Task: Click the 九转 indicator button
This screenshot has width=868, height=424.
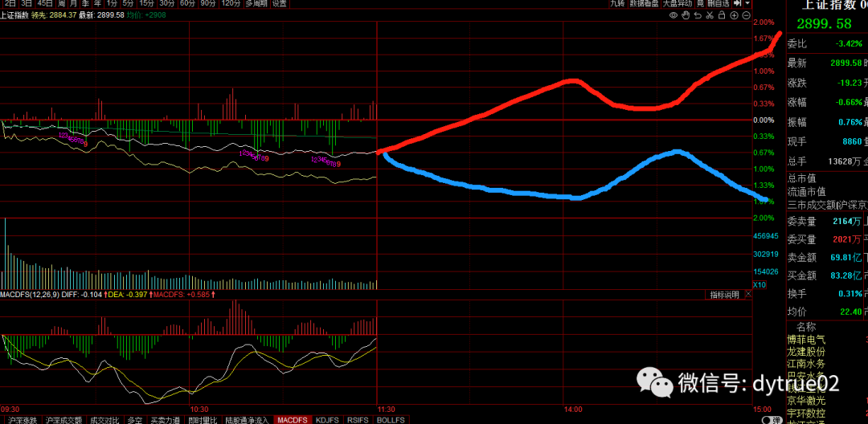Action: coord(618,3)
